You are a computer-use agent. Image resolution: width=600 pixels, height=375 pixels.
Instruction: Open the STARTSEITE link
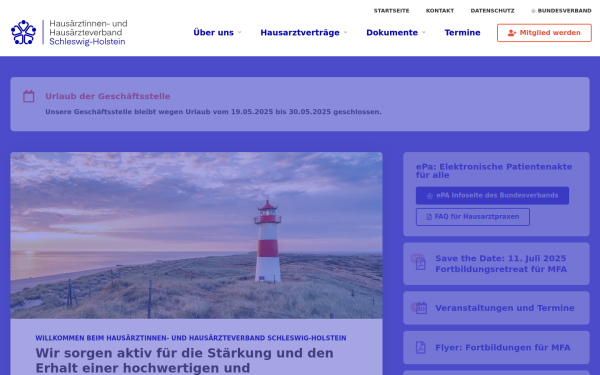point(391,11)
